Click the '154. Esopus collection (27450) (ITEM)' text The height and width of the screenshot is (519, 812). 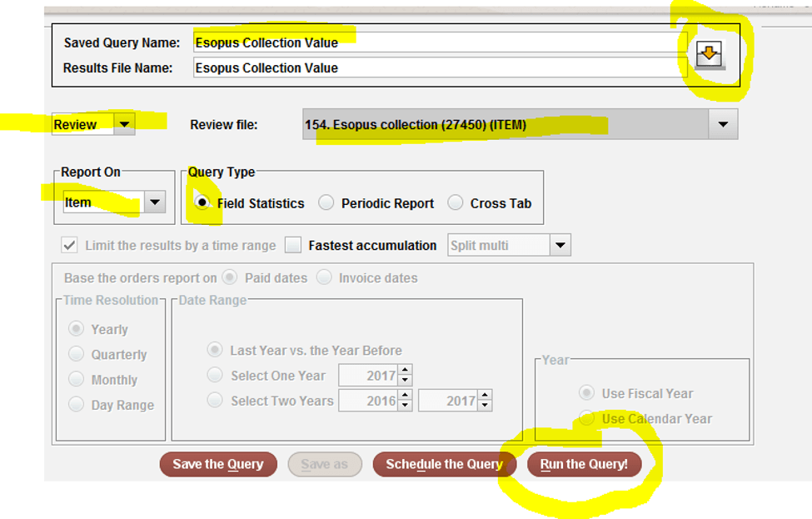[x=416, y=125]
